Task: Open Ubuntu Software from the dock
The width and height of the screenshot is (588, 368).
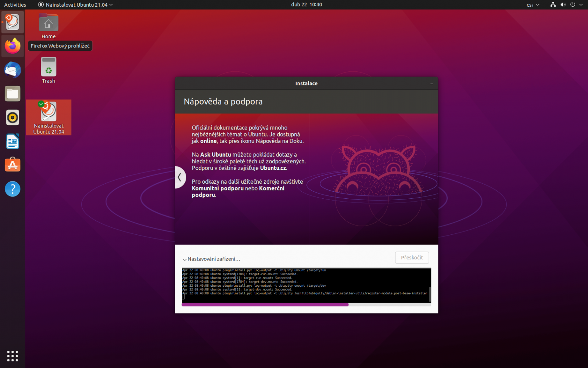Action: (12, 165)
